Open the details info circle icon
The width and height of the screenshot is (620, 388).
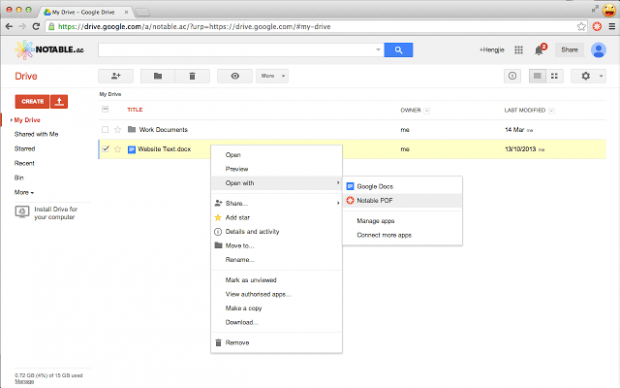(512, 76)
